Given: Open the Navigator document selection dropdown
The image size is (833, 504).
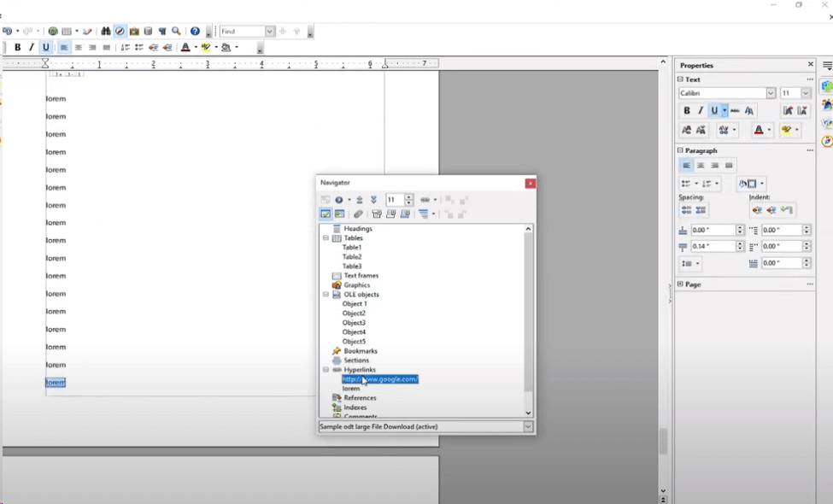Looking at the screenshot, I should click(528, 426).
